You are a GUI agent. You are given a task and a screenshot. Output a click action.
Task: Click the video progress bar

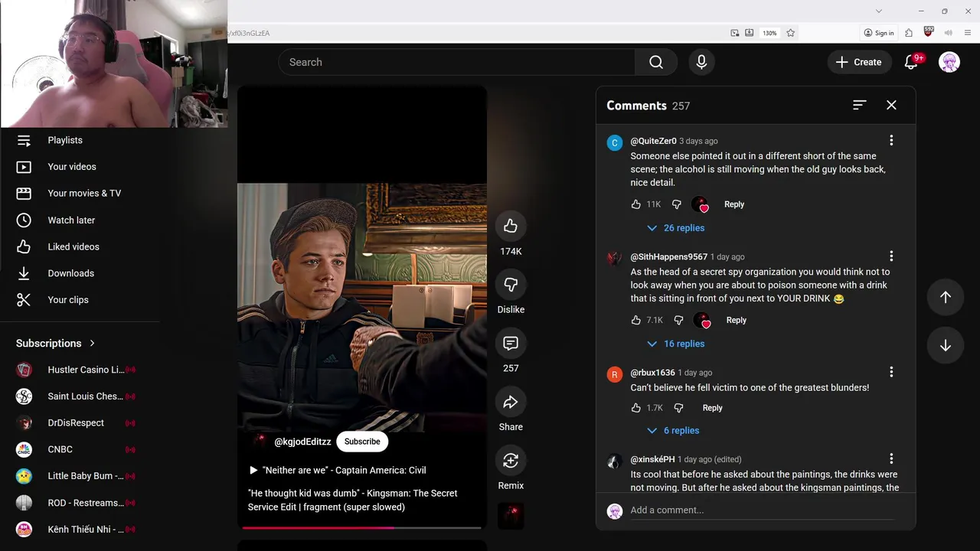click(x=361, y=527)
